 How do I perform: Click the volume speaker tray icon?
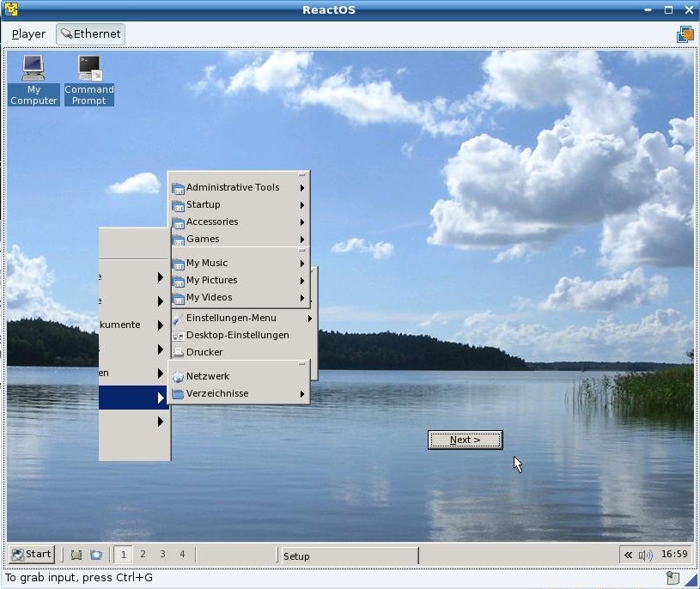point(646,556)
